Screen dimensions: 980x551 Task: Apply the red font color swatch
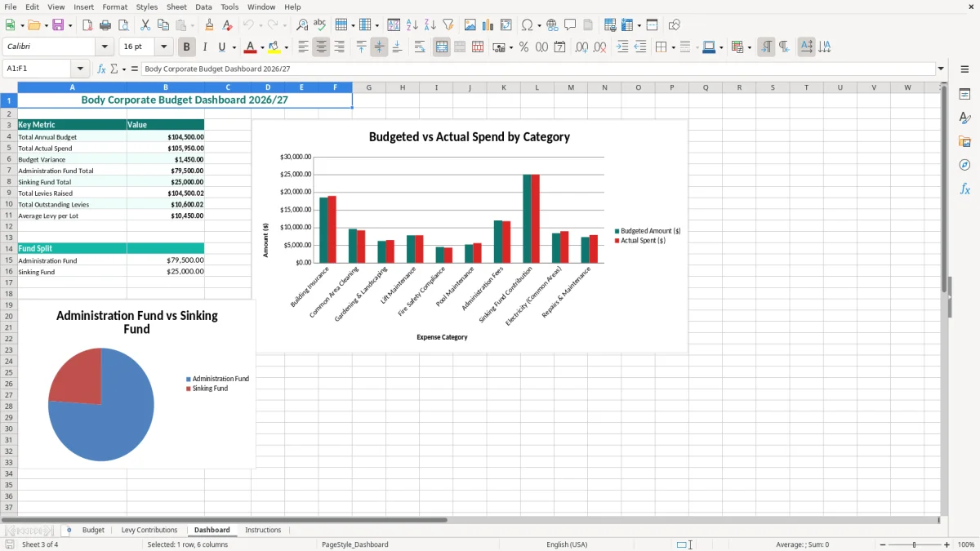tap(251, 47)
